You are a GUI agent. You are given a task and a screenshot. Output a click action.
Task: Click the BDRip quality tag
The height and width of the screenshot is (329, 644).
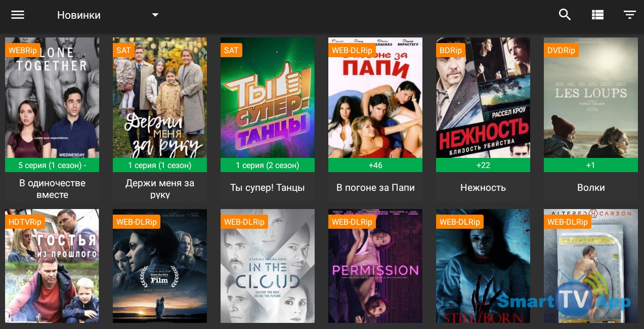pos(451,50)
